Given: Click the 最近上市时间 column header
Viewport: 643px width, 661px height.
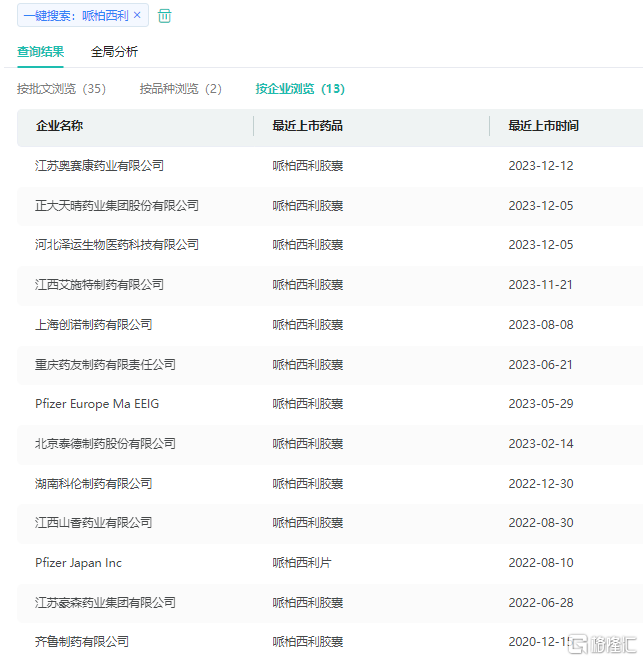Looking at the screenshot, I should pyautogui.click(x=543, y=126).
